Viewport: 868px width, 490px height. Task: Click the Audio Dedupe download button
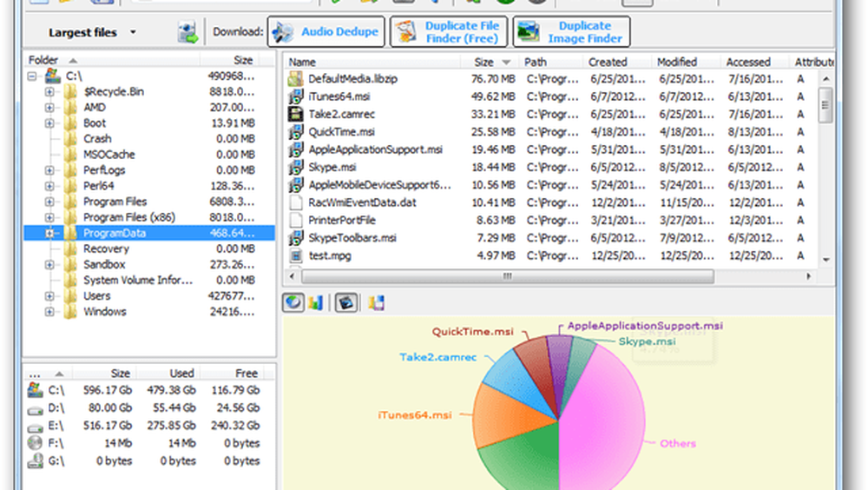click(326, 32)
